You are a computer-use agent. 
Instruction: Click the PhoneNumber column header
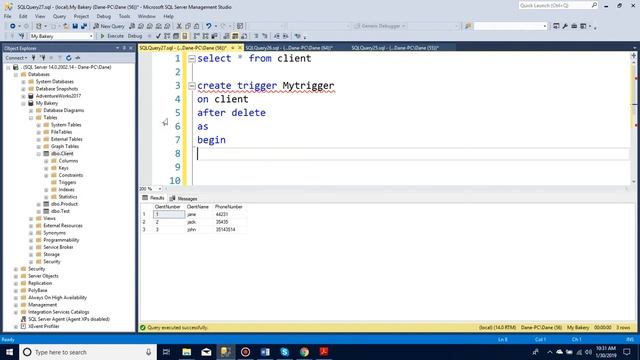point(229,207)
